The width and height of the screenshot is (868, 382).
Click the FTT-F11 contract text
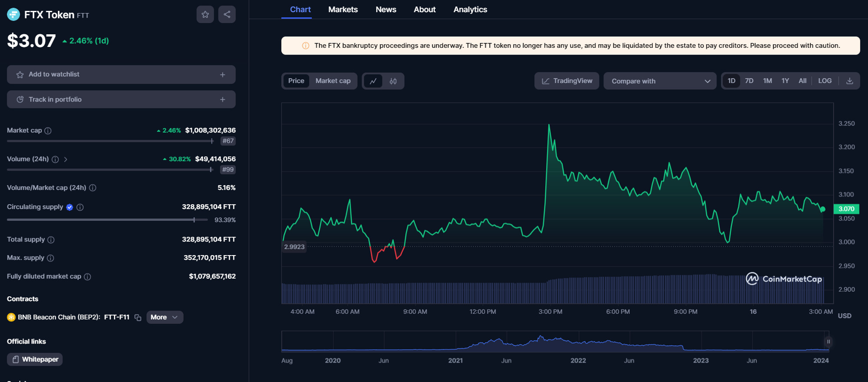(117, 317)
